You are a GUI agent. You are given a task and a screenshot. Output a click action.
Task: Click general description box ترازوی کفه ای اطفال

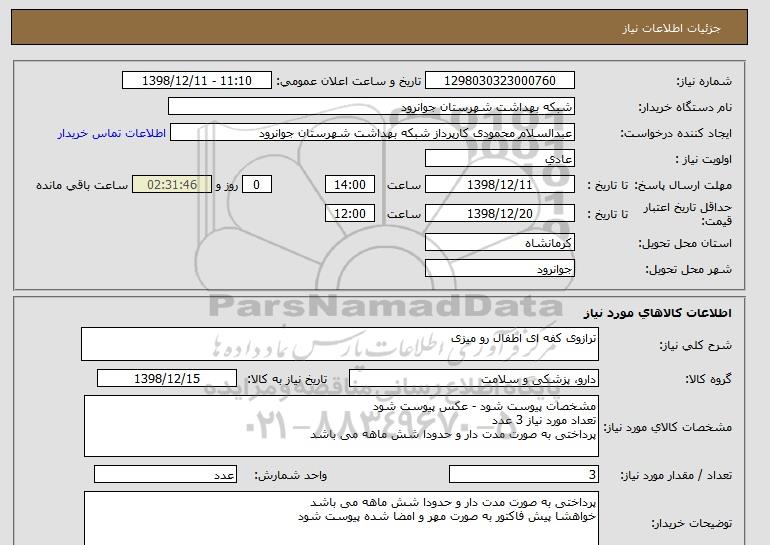340,344
